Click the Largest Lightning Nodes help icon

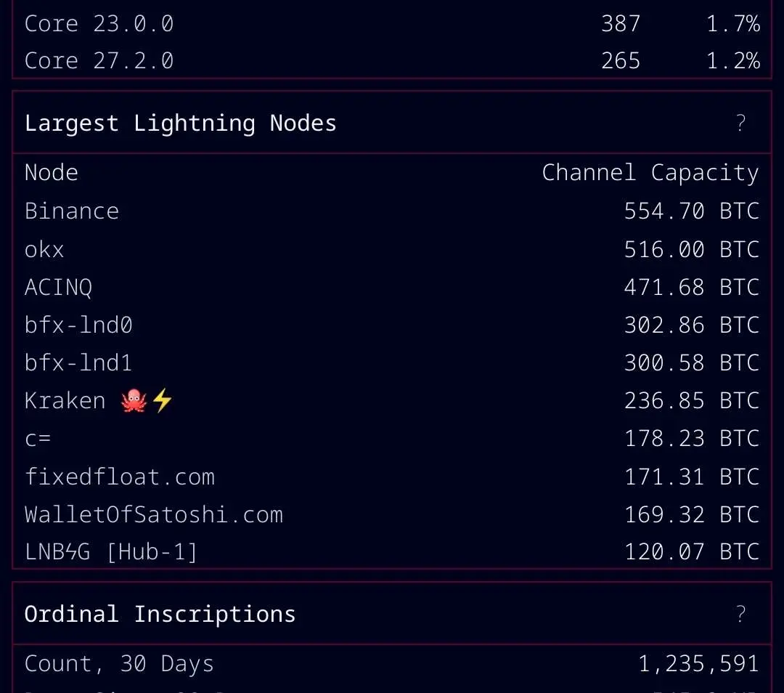pyautogui.click(x=740, y=123)
